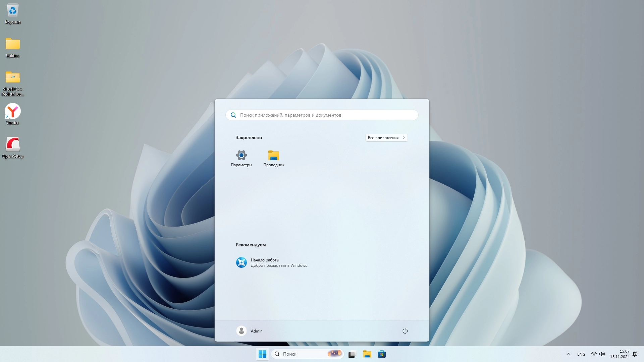Open Wi-Fi network tray icon

pos(594,354)
